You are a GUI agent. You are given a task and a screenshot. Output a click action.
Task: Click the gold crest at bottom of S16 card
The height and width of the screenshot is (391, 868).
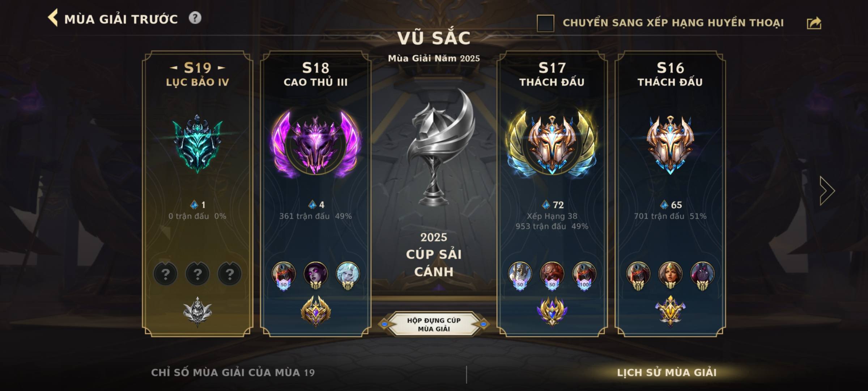(x=670, y=311)
